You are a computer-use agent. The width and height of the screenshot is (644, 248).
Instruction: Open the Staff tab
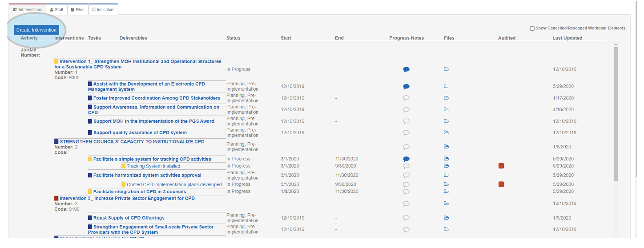pos(56,9)
